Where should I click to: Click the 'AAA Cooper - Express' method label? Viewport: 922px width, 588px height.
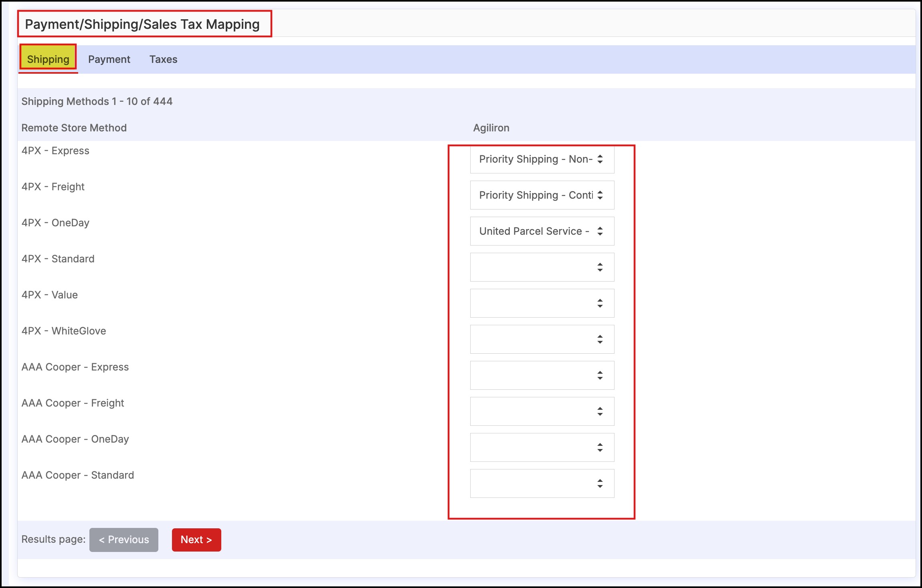(75, 367)
